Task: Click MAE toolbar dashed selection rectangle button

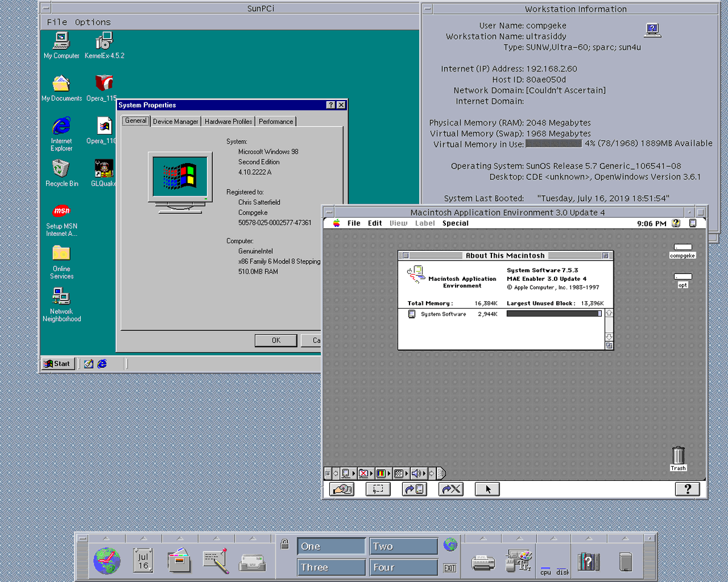Action: point(378,489)
